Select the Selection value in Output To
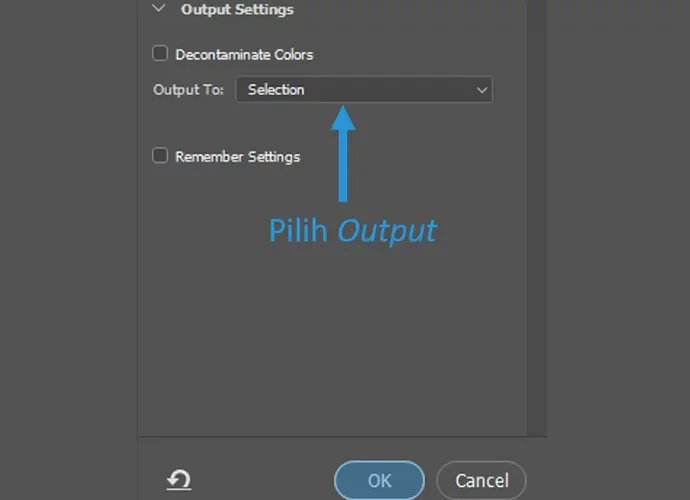The image size is (690, 500). point(276,90)
